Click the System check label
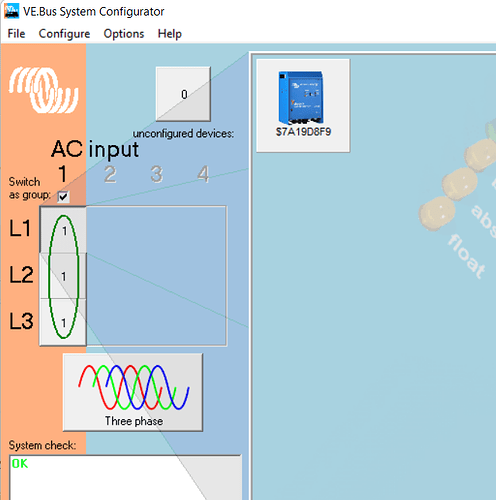 click(42, 445)
